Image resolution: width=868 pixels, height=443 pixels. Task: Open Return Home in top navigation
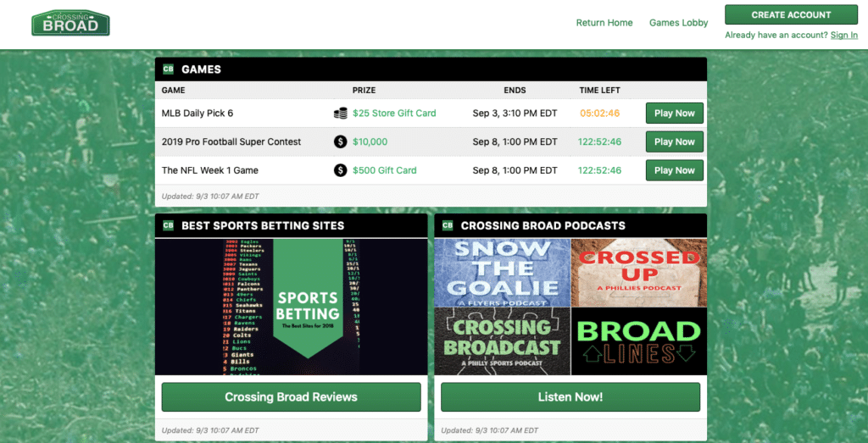(604, 23)
